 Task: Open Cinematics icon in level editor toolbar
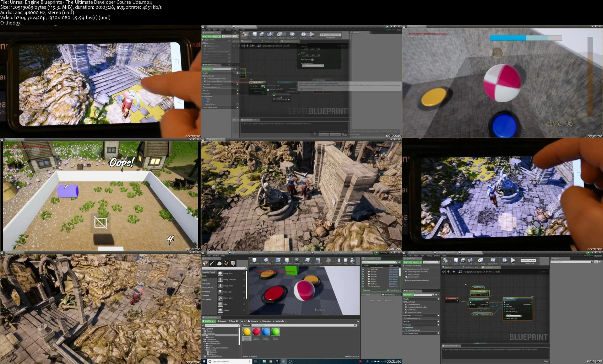pos(318,261)
